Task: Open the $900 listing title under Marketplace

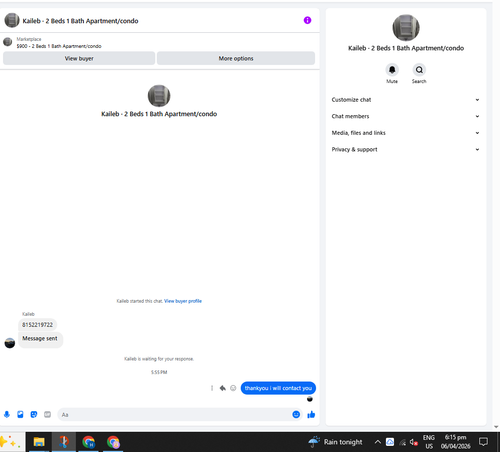Action: 59,46
